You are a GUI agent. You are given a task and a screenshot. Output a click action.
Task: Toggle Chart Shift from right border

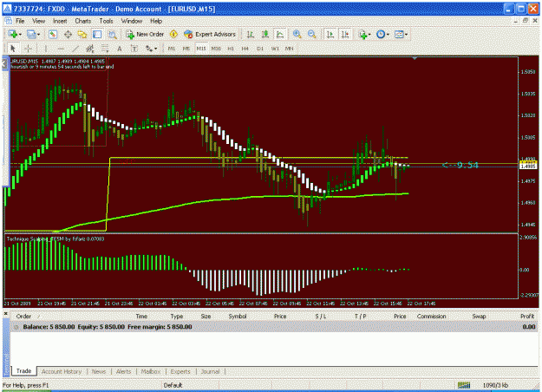coord(345,34)
